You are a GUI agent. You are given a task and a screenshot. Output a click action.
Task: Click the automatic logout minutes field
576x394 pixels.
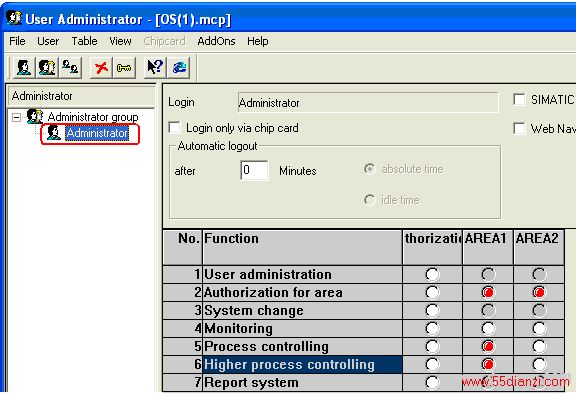point(254,170)
